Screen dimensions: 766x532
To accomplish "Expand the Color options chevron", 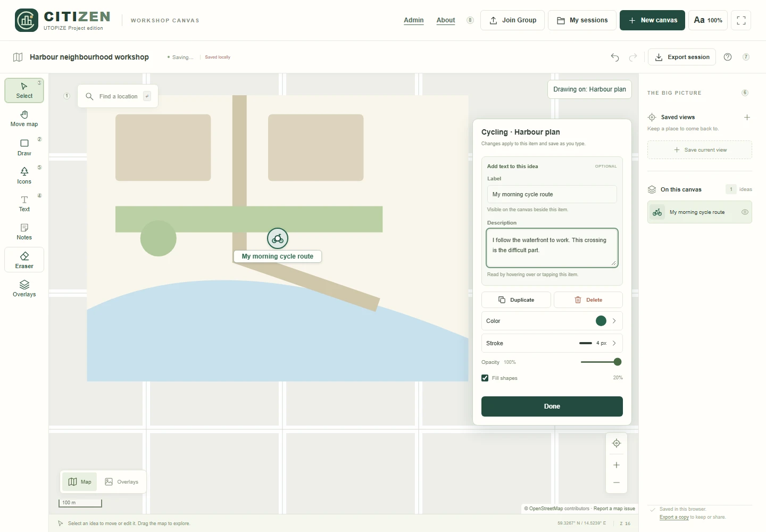I will [614, 321].
